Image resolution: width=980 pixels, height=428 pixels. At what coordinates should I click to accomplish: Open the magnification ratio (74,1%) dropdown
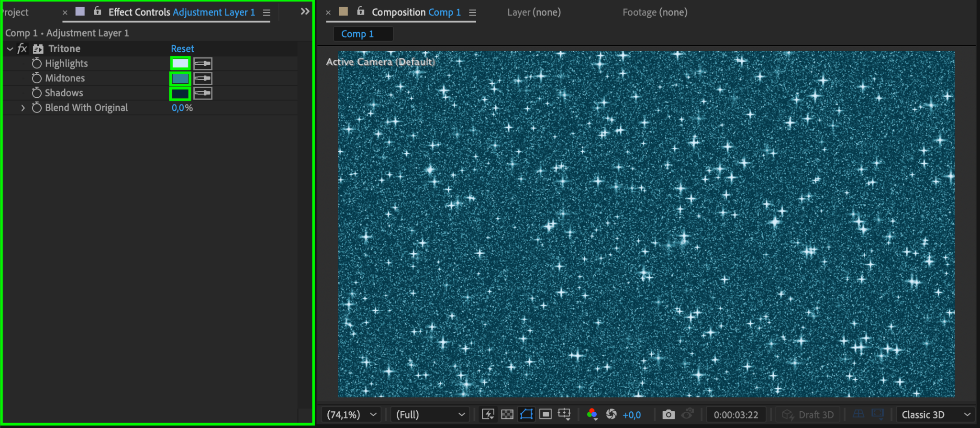tap(352, 415)
